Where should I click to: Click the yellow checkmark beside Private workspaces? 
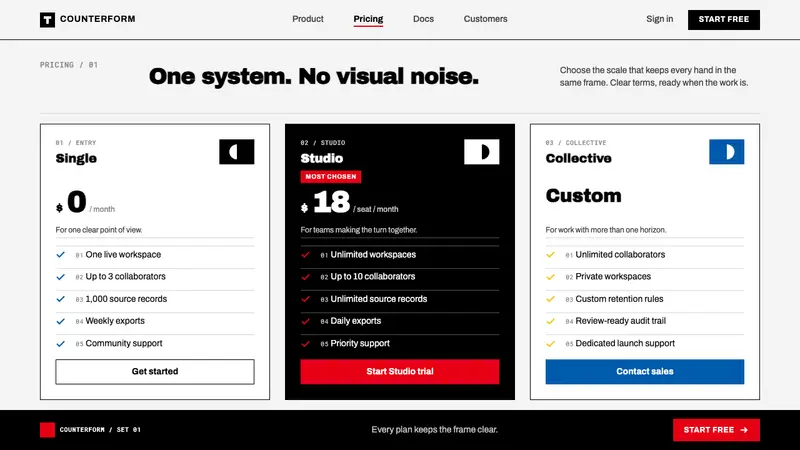pos(551,277)
